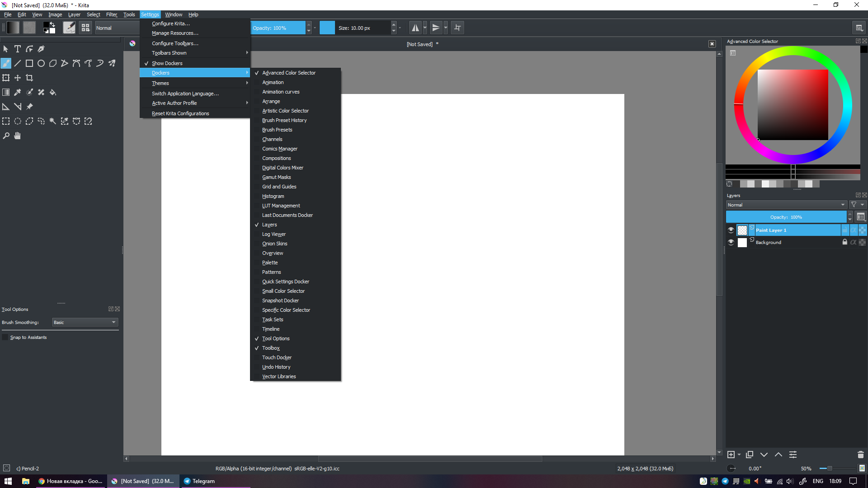Select the Freehand Brush tool
The width and height of the screenshot is (868, 488).
6,63
